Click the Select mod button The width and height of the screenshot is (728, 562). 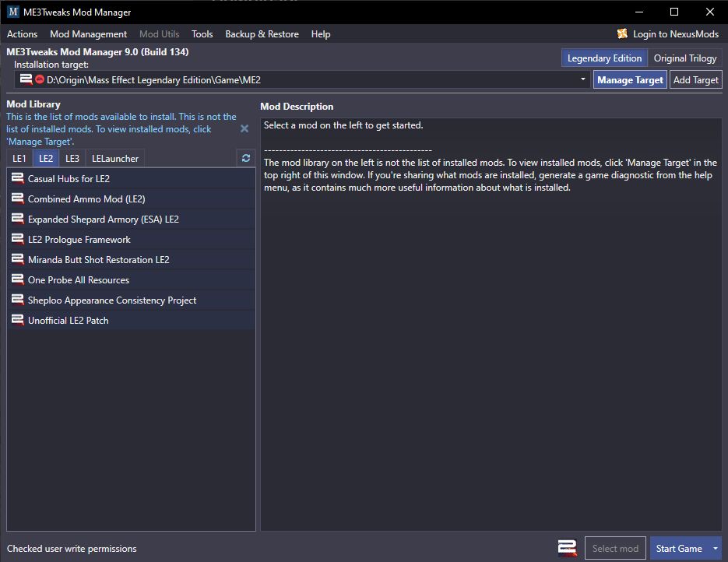(x=615, y=549)
